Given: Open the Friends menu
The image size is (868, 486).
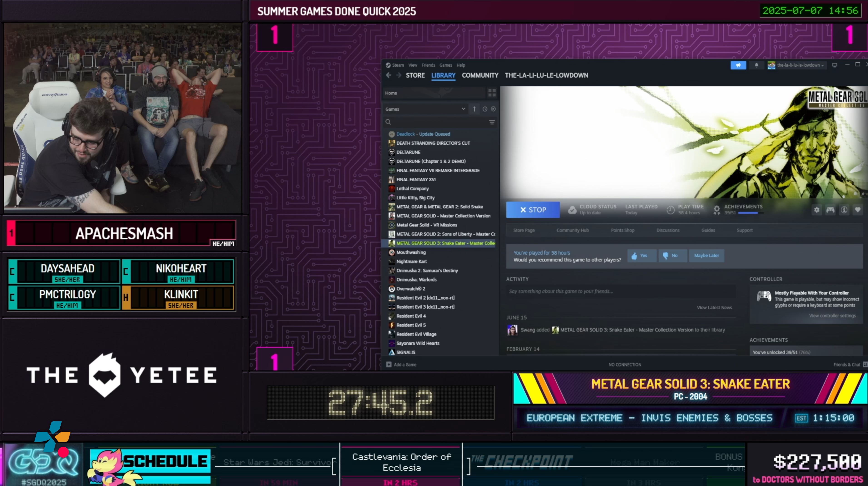Looking at the screenshot, I should click(428, 65).
